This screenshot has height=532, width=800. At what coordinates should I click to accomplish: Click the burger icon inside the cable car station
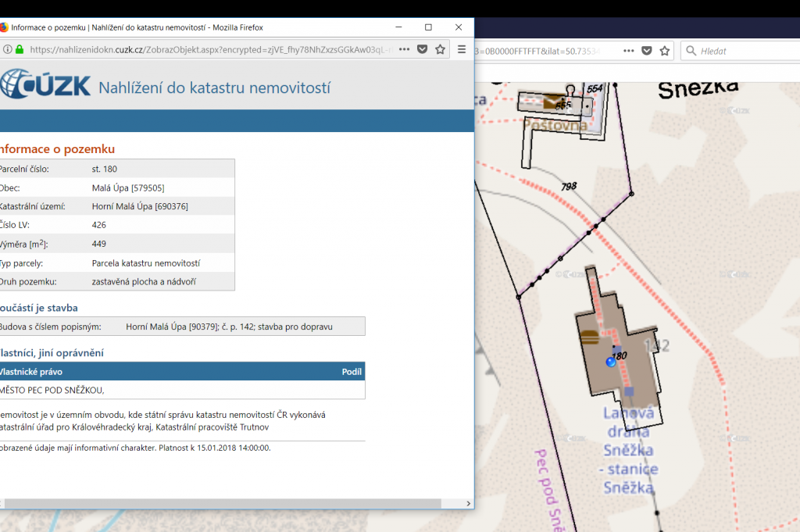(590, 337)
